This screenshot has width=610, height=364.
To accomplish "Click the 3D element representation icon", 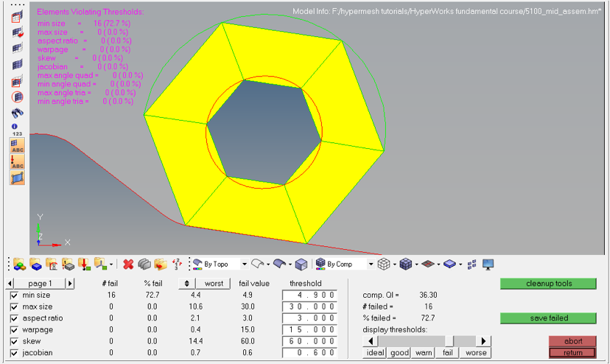I will click(x=449, y=265).
